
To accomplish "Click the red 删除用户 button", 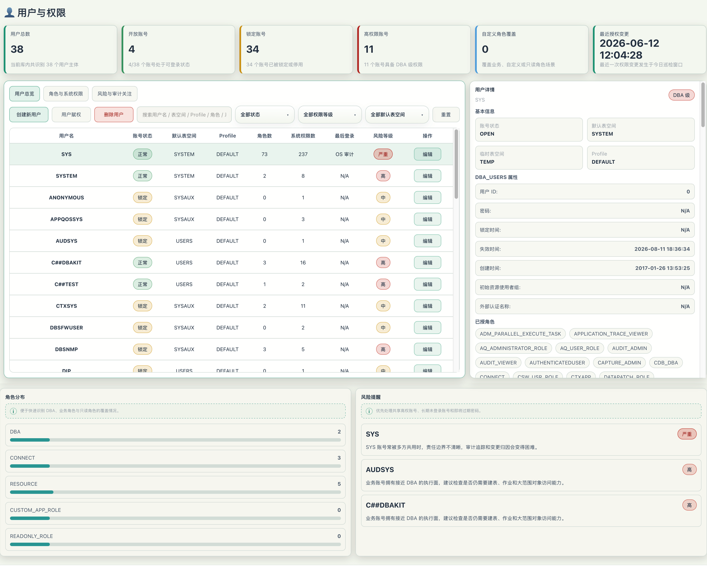I will point(114,115).
